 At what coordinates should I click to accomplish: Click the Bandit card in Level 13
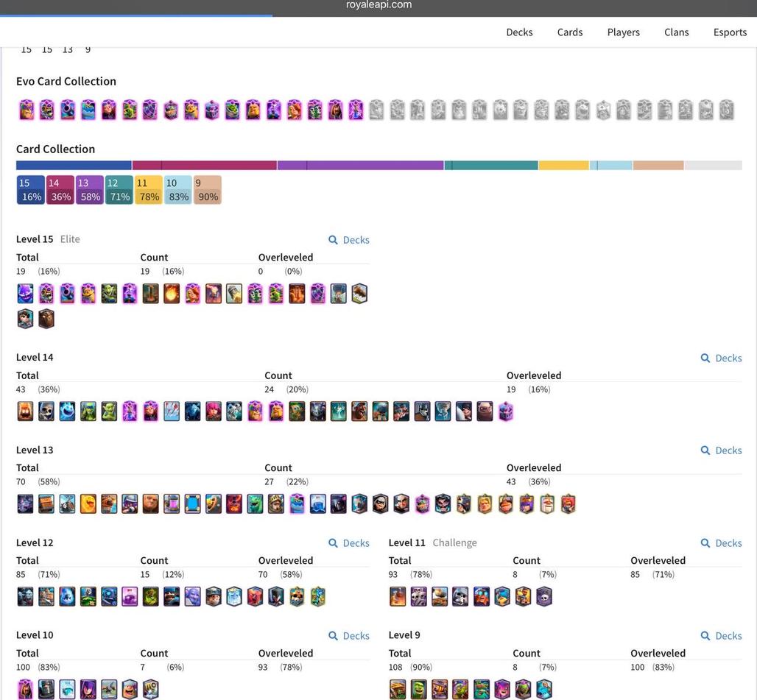point(381,503)
